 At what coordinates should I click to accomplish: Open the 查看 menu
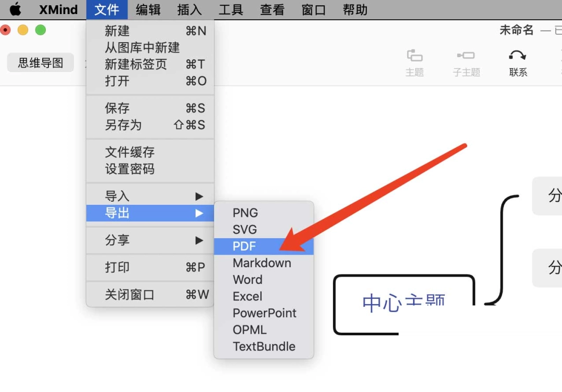[272, 10]
